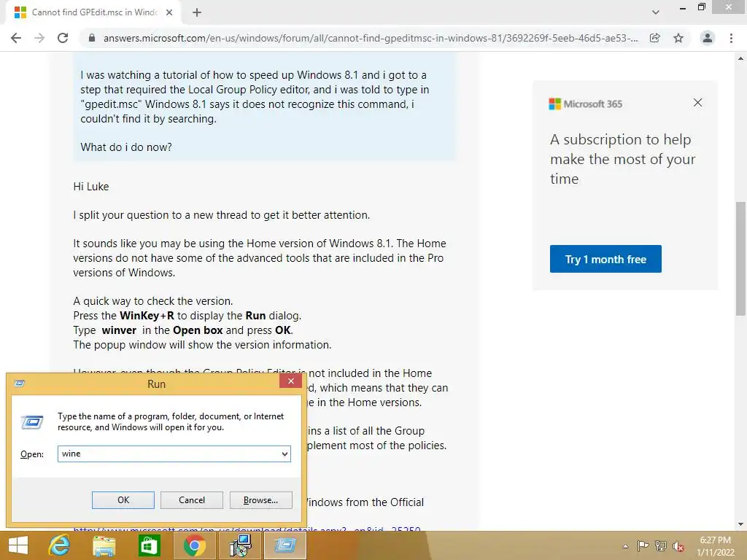The width and height of the screenshot is (747, 560).
Task: Click the page vertical scrollbar thumb
Action: pyautogui.click(x=740, y=259)
